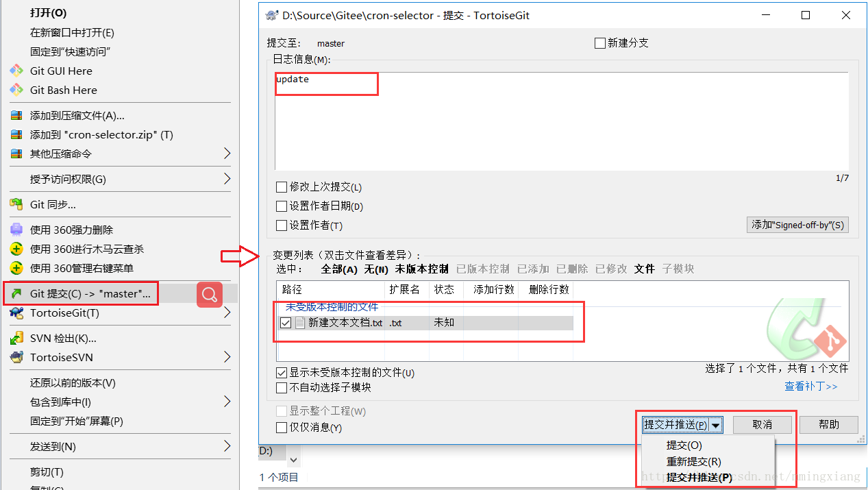Click the Git 提交 green arrow icon
868x490 pixels.
(16, 294)
